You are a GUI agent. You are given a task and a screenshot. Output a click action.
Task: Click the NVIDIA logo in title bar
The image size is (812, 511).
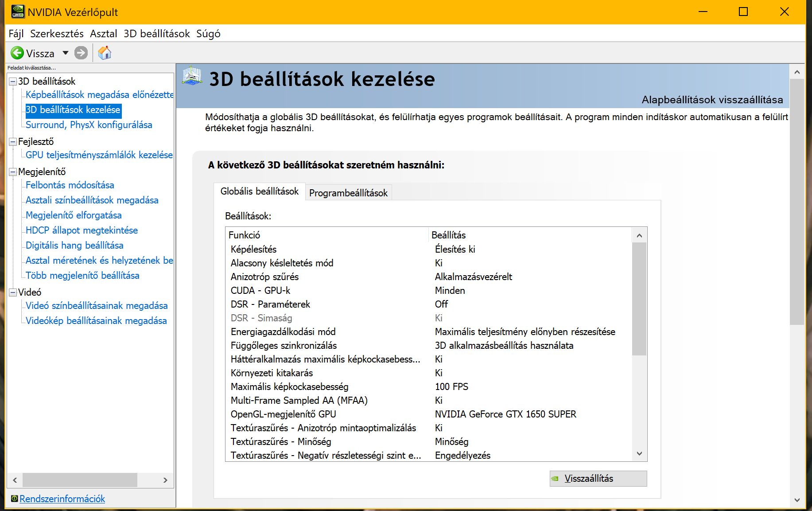[x=18, y=12]
